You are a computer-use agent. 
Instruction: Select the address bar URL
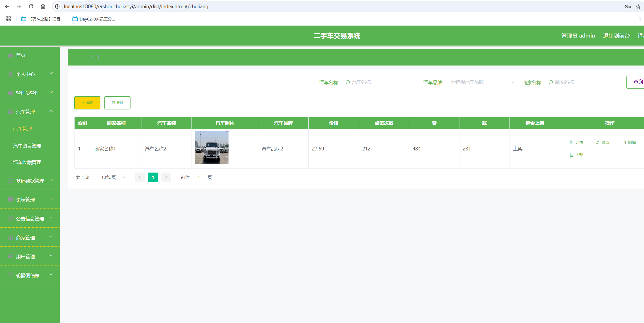tap(136, 6)
